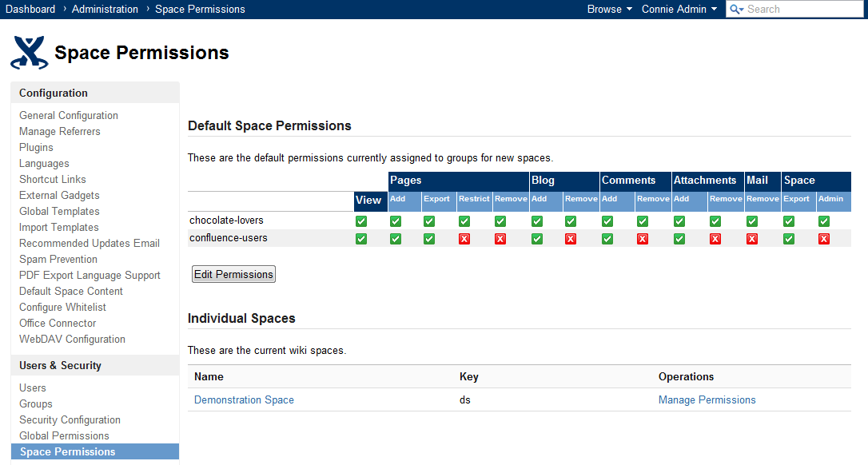Click chocolate-lovers View permission check icon
The height and width of the screenshot is (465, 868).
tap(361, 221)
